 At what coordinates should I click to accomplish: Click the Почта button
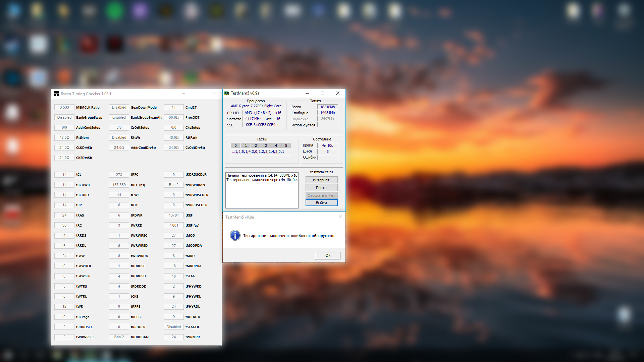(321, 188)
